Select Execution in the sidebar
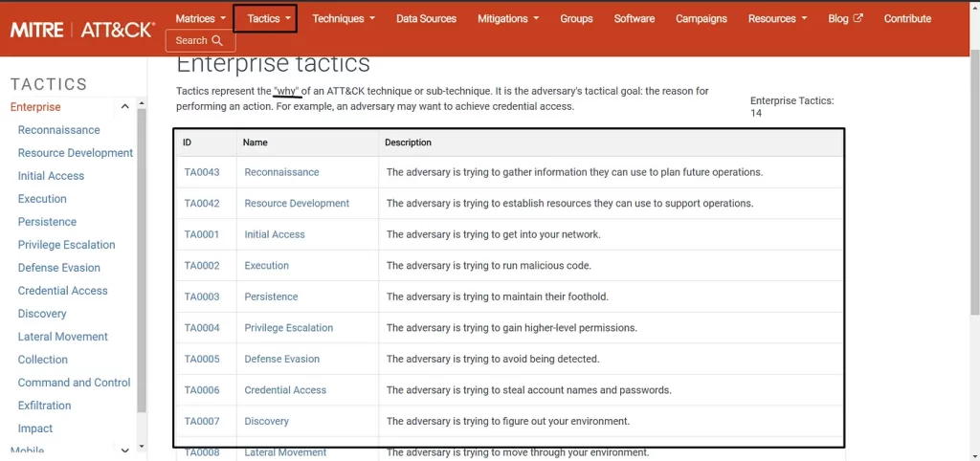 [x=42, y=199]
